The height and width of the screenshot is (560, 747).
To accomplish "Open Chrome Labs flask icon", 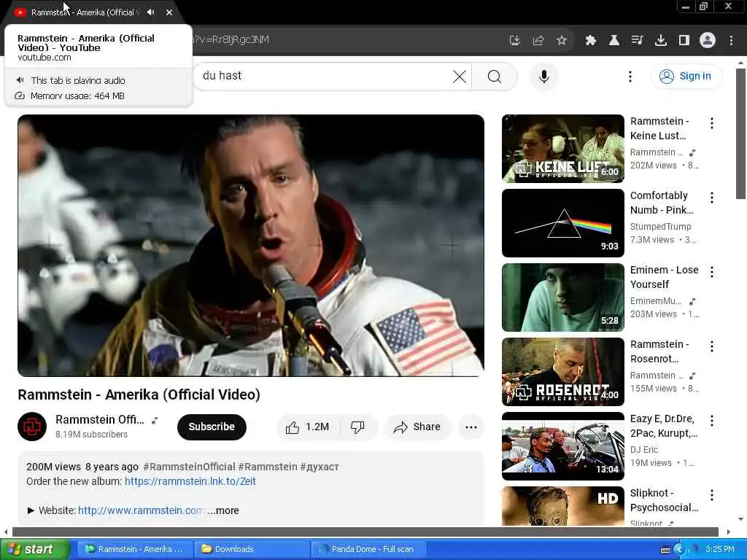I will click(x=614, y=41).
